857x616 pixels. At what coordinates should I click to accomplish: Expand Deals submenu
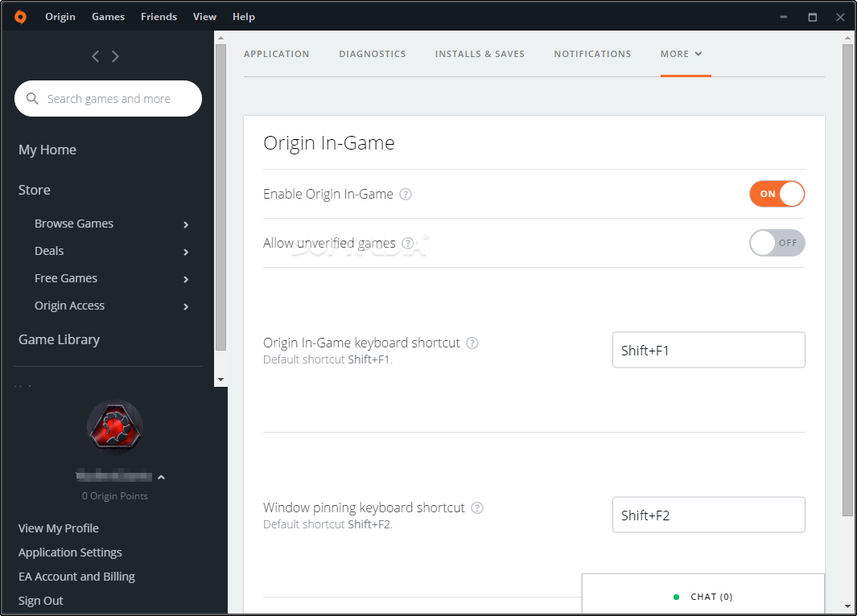pyautogui.click(x=186, y=252)
